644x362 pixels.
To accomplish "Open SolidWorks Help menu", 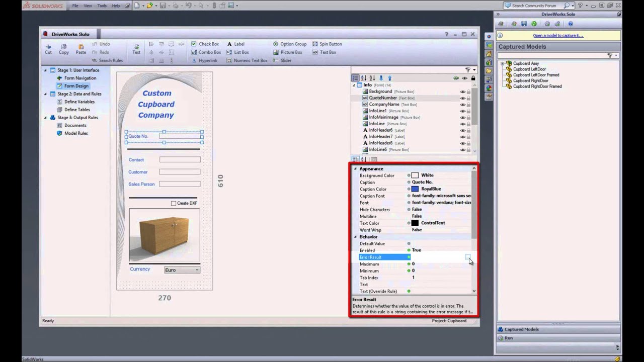I will click(116, 6).
